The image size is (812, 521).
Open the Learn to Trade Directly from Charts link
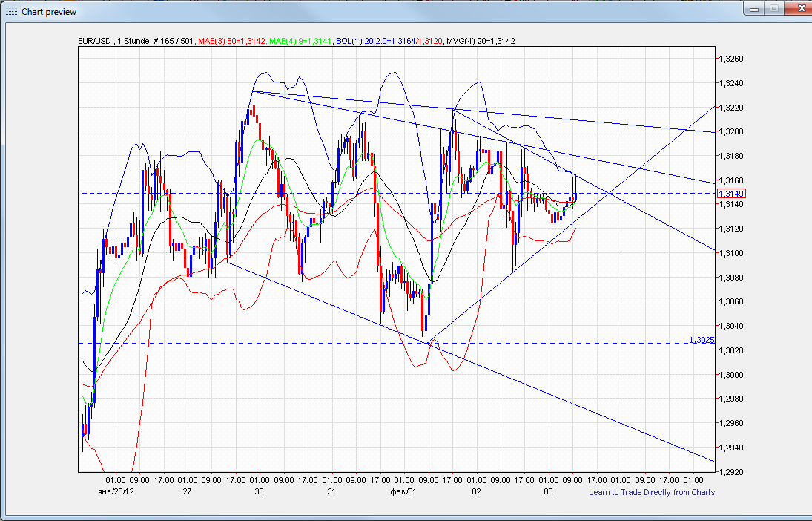point(652,492)
